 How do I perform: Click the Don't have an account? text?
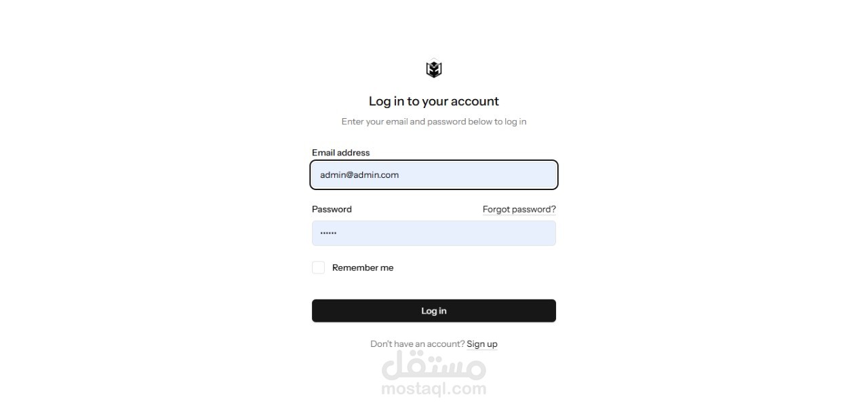(x=417, y=344)
